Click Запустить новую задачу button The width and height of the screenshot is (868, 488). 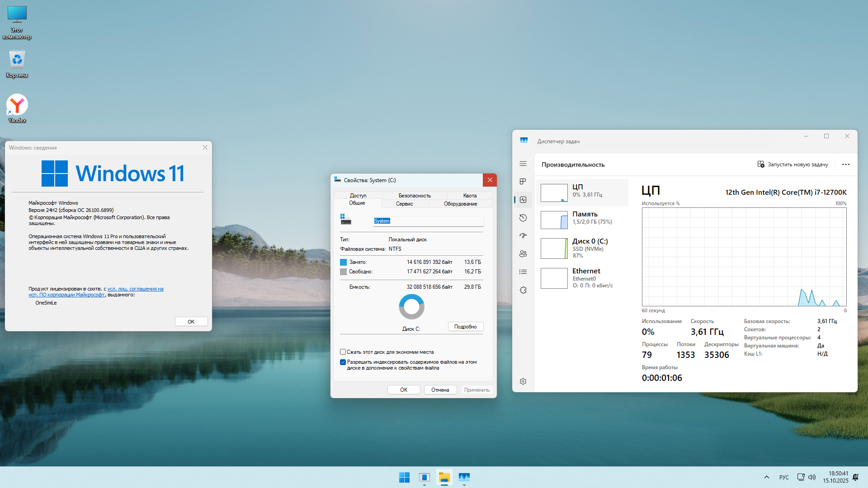793,164
